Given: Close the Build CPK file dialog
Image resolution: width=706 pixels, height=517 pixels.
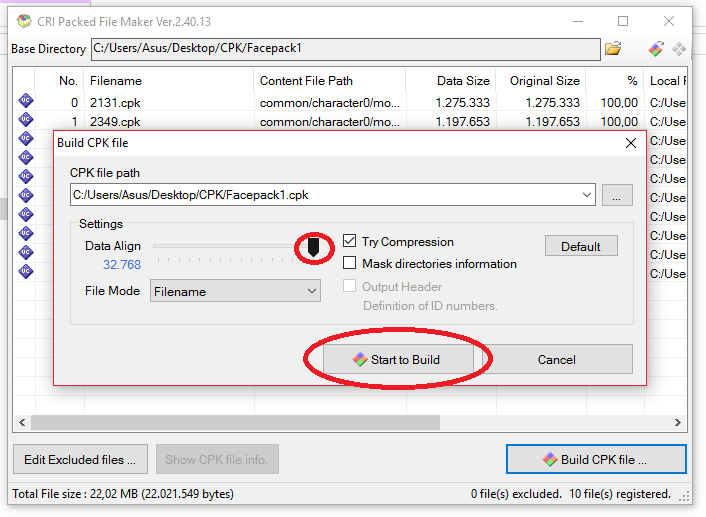Looking at the screenshot, I should pos(631,143).
